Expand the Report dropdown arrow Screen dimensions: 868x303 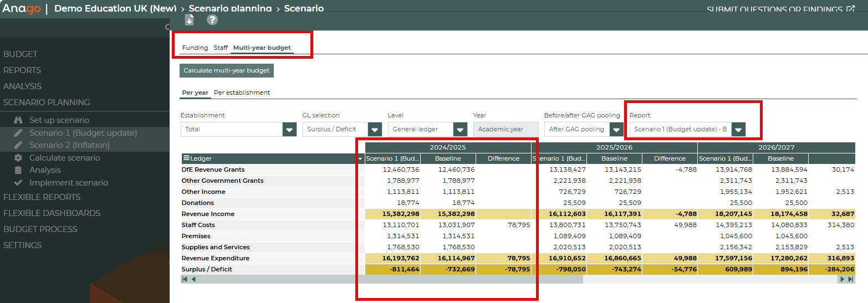[x=738, y=130]
